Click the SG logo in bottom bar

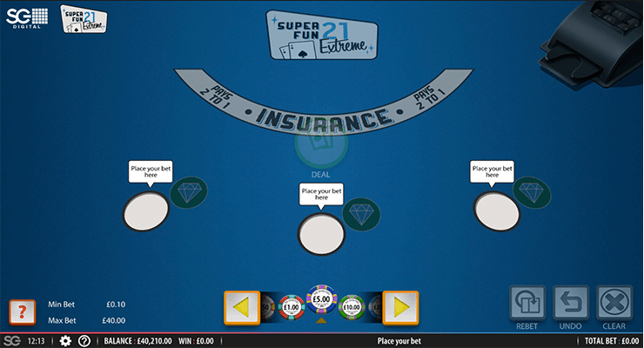[x=11, y=341]
